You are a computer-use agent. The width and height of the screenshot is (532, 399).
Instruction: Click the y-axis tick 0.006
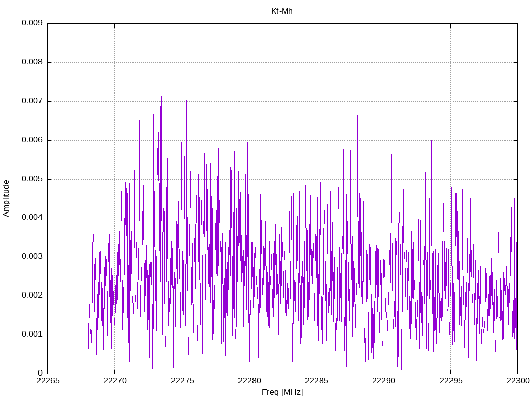(x=32, y=140)
